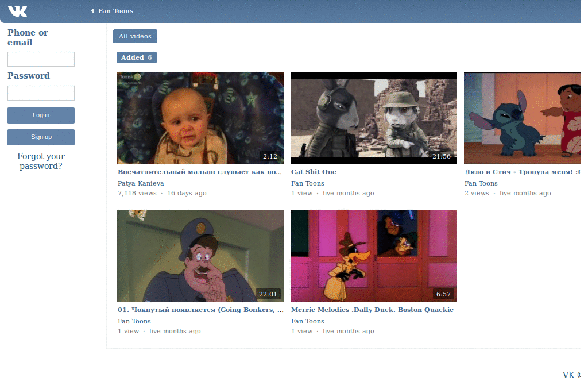Play the baby video thumbnail
The height and width of the screenshot is (389, 588).
(200, 118)
